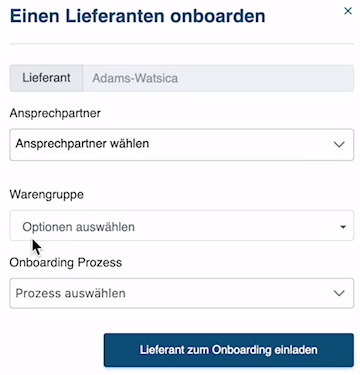Click the chevron arrow in Ansprechpartner field
Viewport: 360px width, 375px height.
click(339, 144)
